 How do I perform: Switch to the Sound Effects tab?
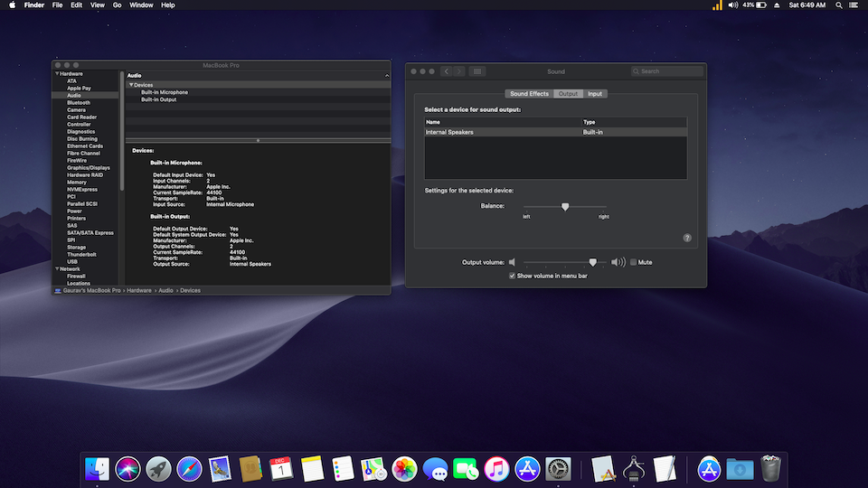coord(529,94)
